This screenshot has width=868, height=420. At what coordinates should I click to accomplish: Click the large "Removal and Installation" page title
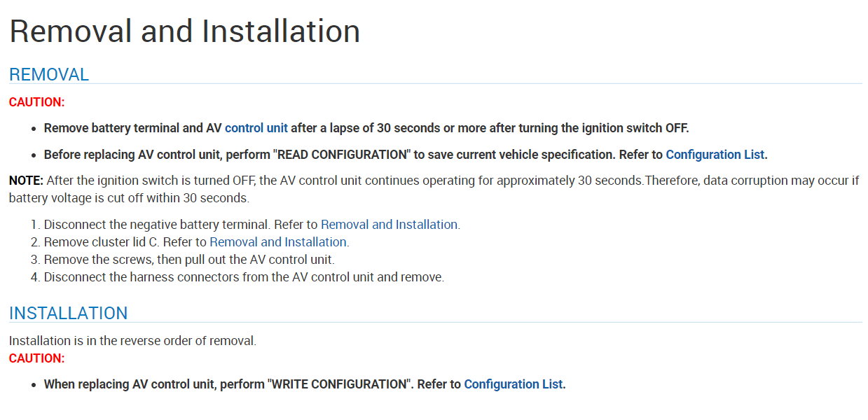pos(185,31)
